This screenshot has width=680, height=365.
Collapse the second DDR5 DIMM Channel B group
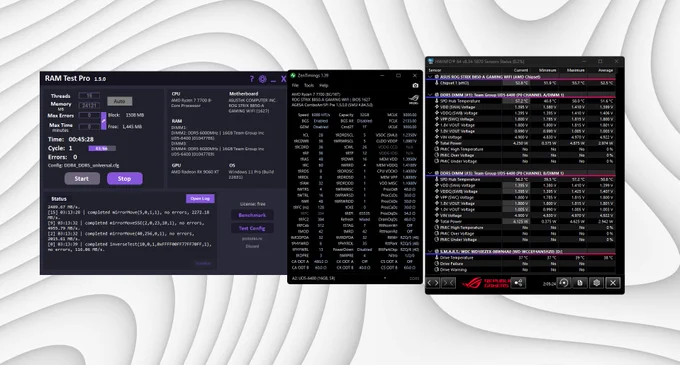point(430,173)
